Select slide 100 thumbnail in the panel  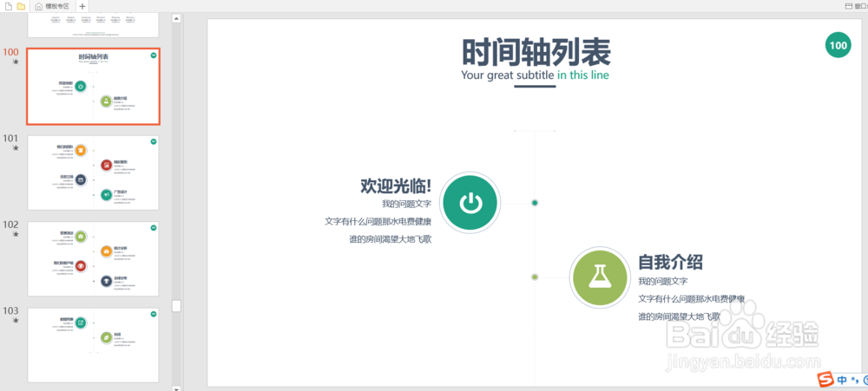click(93, 87)
